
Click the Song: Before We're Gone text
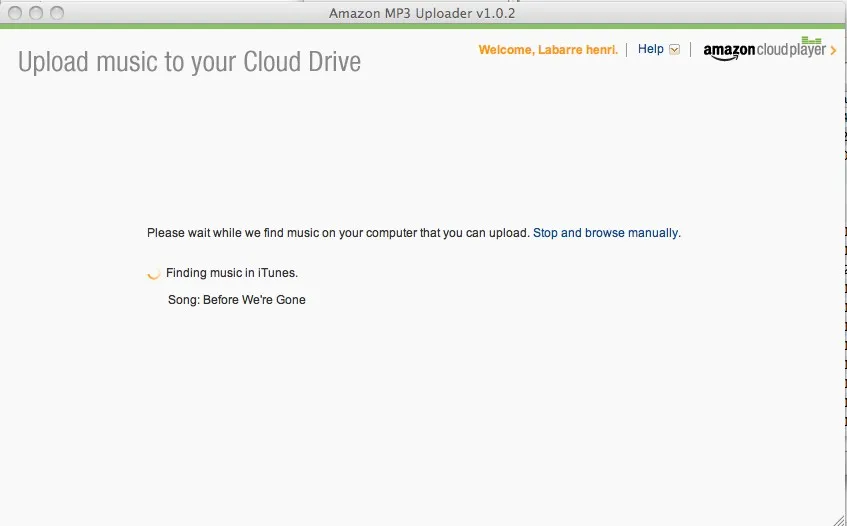[x=237, y=300]
